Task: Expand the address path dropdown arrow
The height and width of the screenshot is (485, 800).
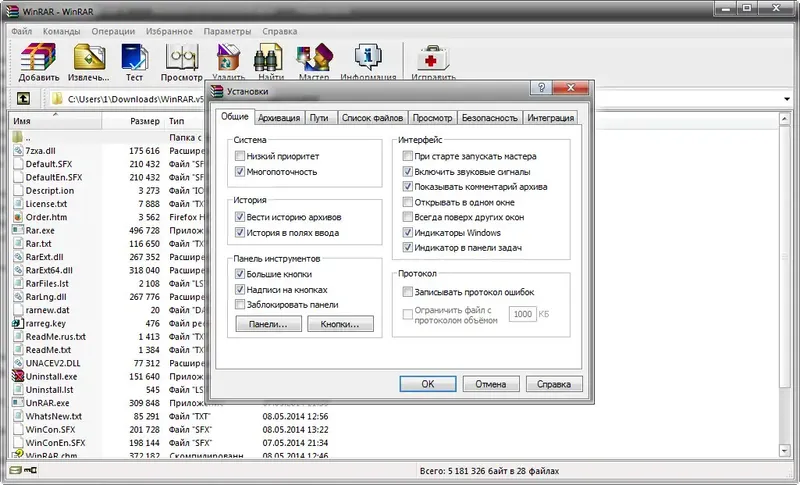Action: coord(787,99)
